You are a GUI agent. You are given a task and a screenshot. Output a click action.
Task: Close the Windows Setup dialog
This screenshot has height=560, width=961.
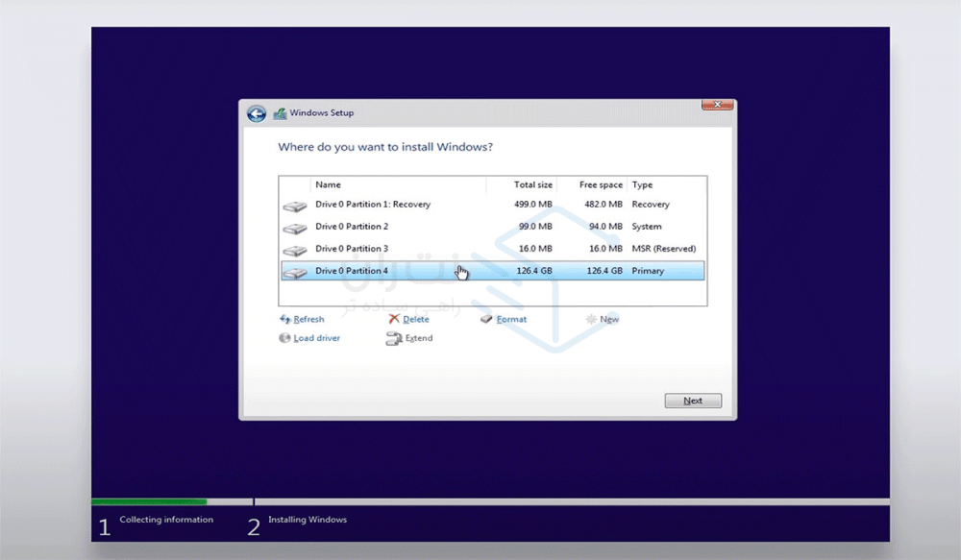click(x=717, y=104)
